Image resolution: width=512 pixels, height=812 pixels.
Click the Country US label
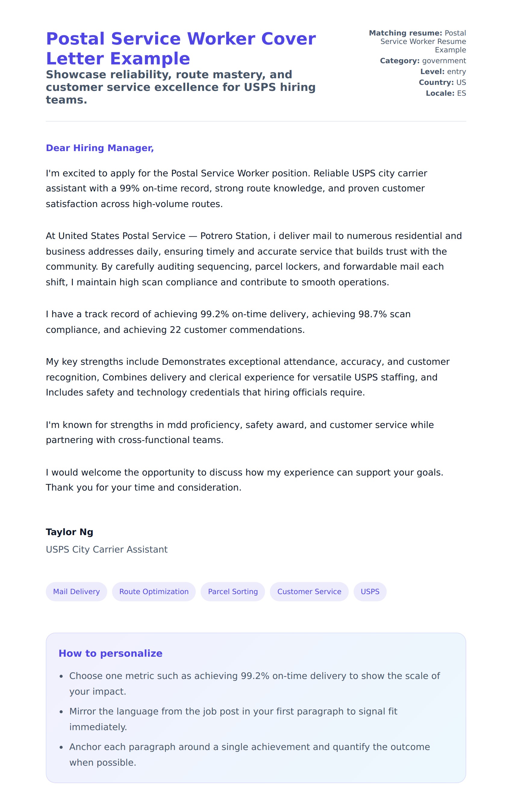click(x=442, y=82)
